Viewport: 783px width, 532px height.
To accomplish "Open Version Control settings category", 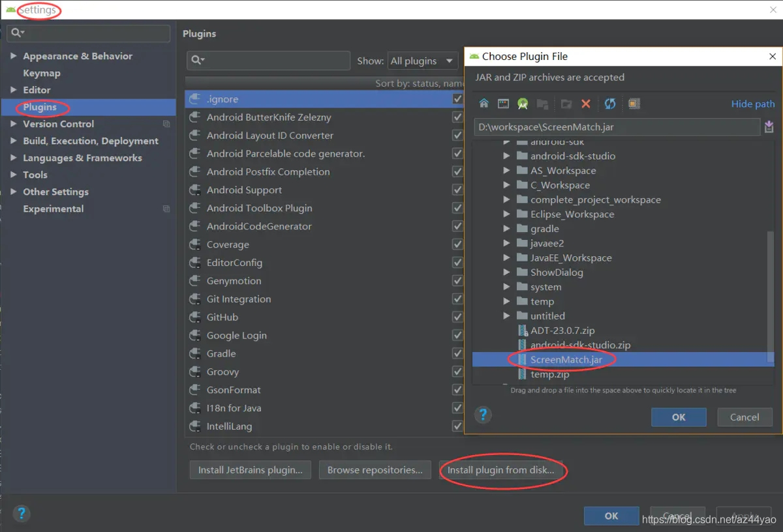I will point(59,124).
